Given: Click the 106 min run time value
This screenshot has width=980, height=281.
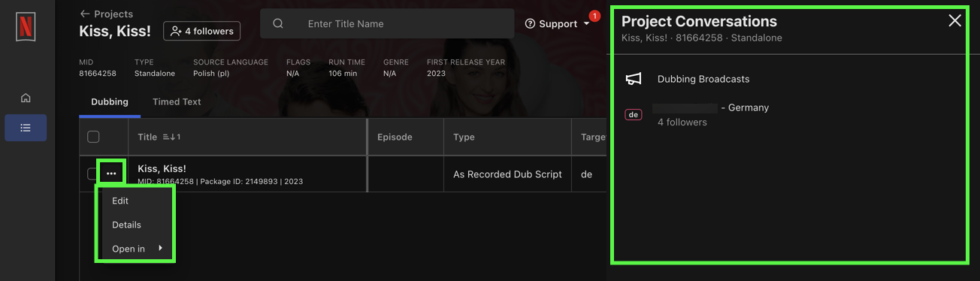Looking at the screenshot, I should click(343, 74).
